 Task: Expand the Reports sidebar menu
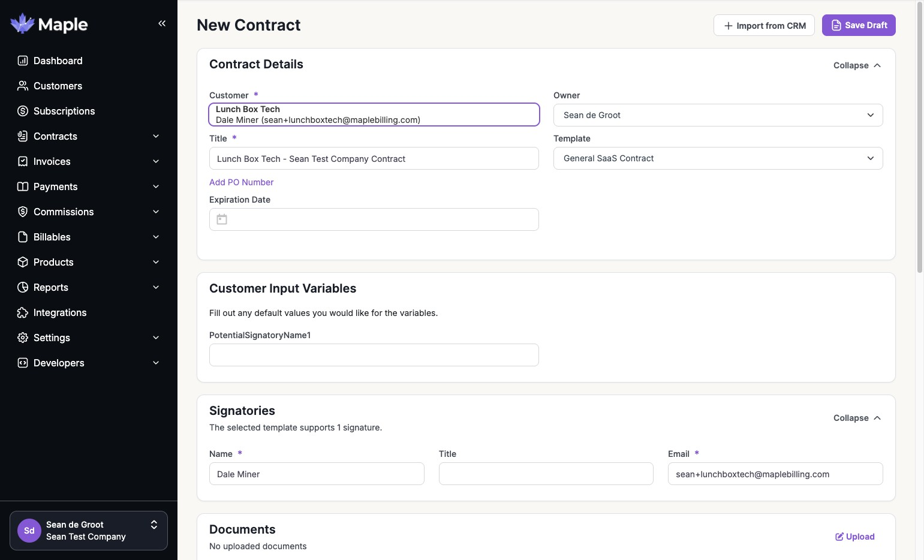[x=156, y=287]
